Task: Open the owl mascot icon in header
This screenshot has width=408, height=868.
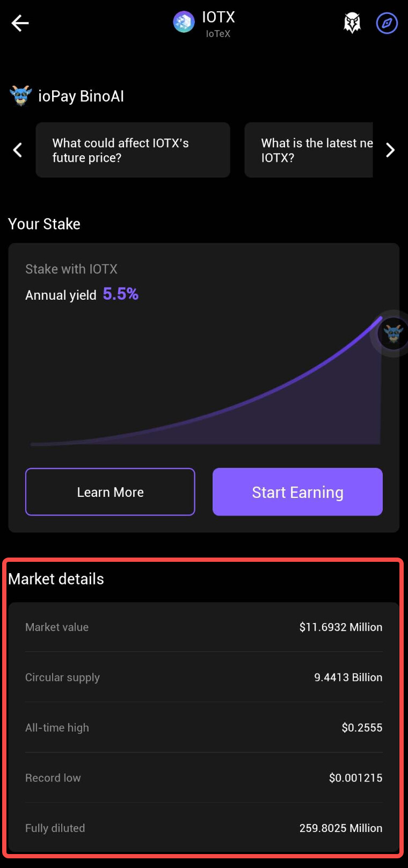Action: (x=352, y=23)
